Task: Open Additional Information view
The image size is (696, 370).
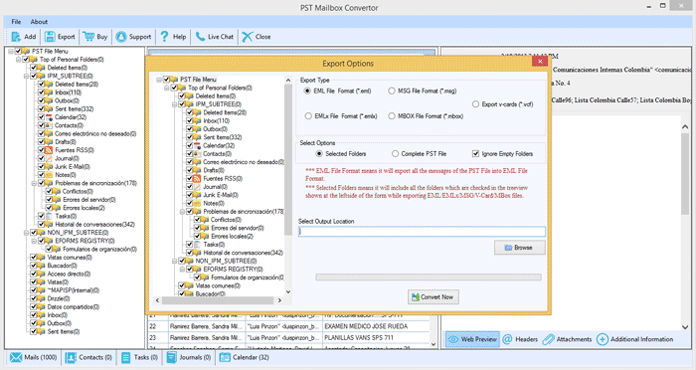Action: 635,339
